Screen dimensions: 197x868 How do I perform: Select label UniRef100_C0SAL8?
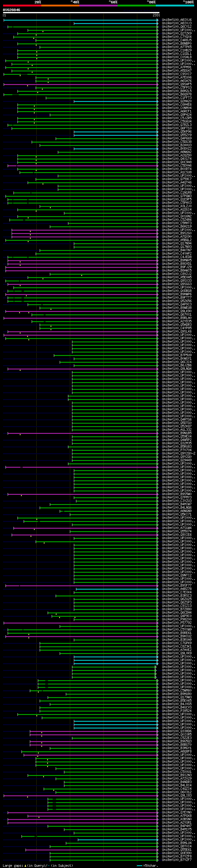(x=176, y=57)
